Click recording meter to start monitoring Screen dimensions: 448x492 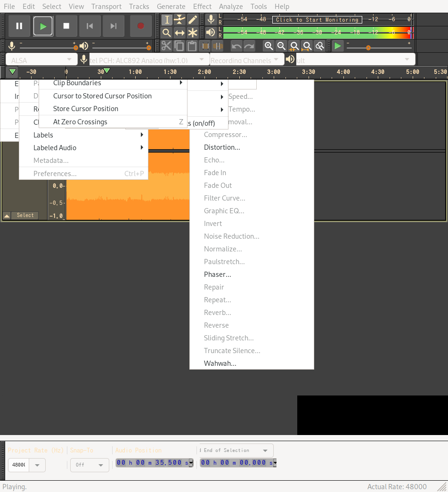(317, 19)
